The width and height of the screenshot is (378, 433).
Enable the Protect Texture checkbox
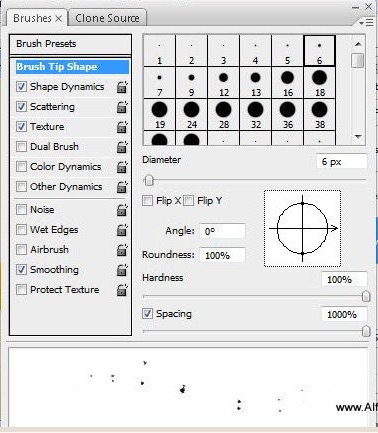(x=21, y=290)
